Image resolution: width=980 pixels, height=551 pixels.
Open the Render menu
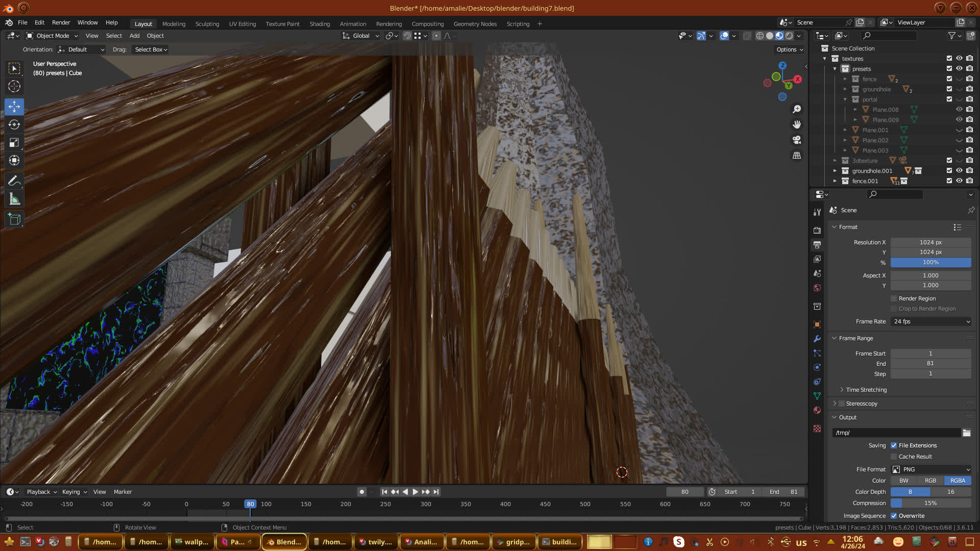click(61, 22)
